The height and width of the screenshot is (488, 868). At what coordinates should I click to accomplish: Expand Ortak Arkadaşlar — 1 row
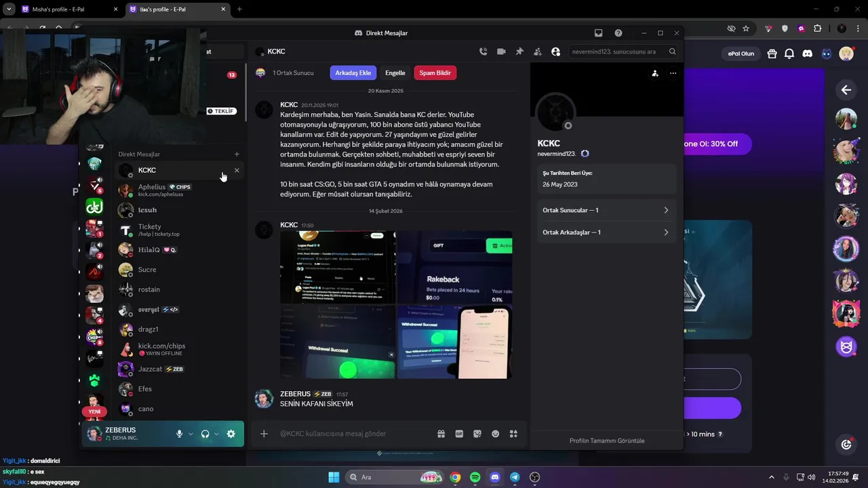[607, 232]
